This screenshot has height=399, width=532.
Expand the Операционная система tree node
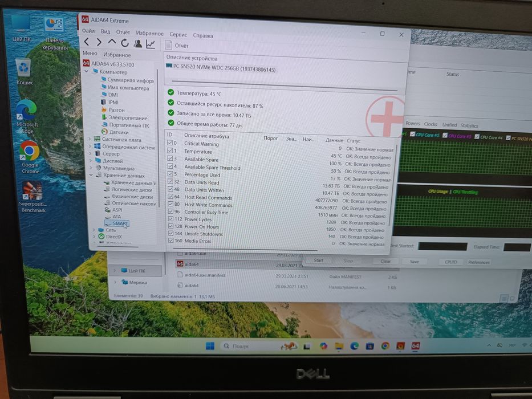click(90, 146)
